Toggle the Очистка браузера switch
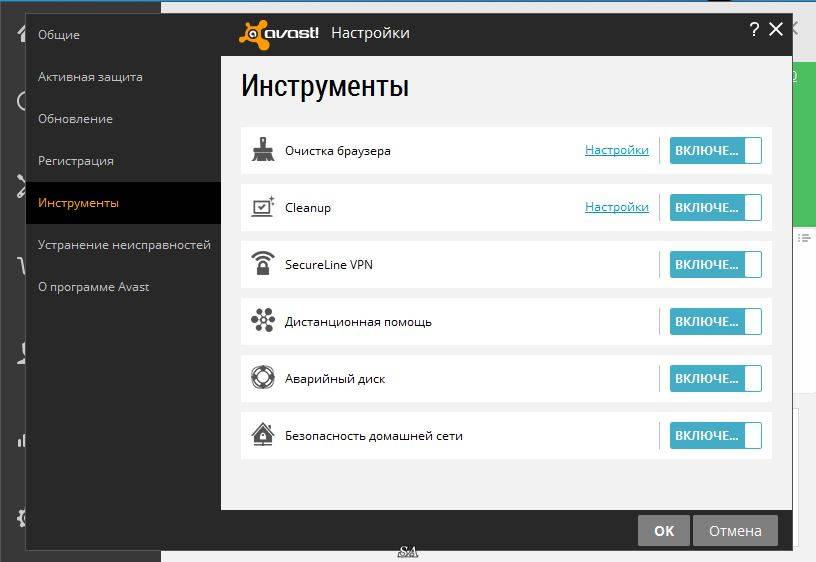Image resolution: width=816 pixels, height=562 pixels. pyautogui.click(x=716, y=150)
